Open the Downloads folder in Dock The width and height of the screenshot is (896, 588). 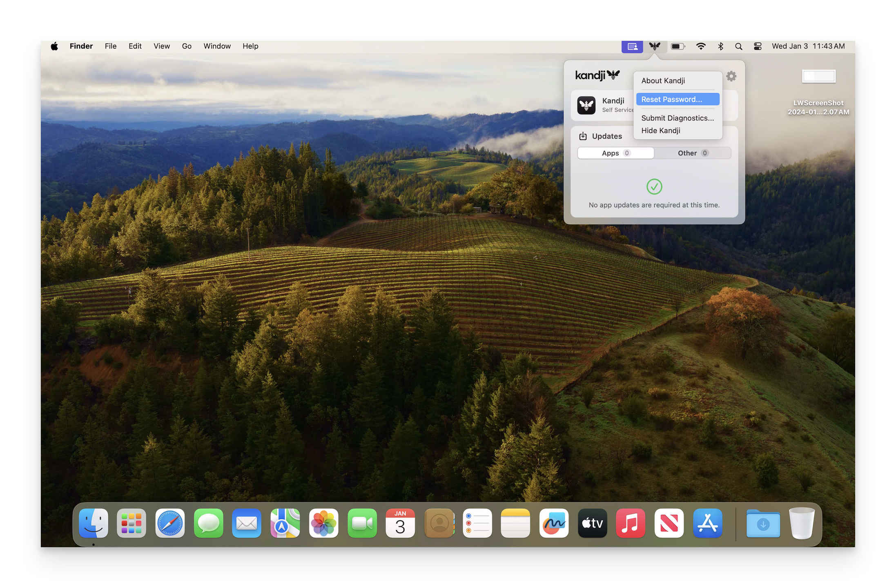(763, 523)
